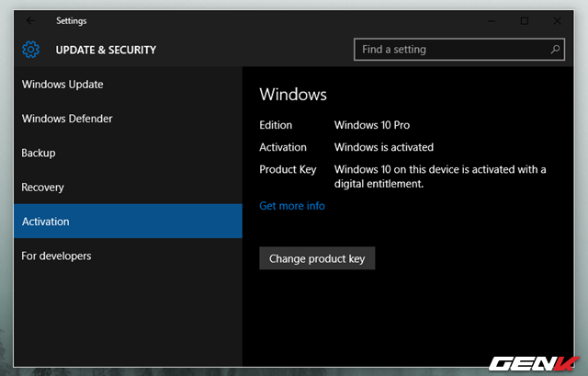Click the Windows heading
The image size is (588, 376).
(x=293, y=94)
